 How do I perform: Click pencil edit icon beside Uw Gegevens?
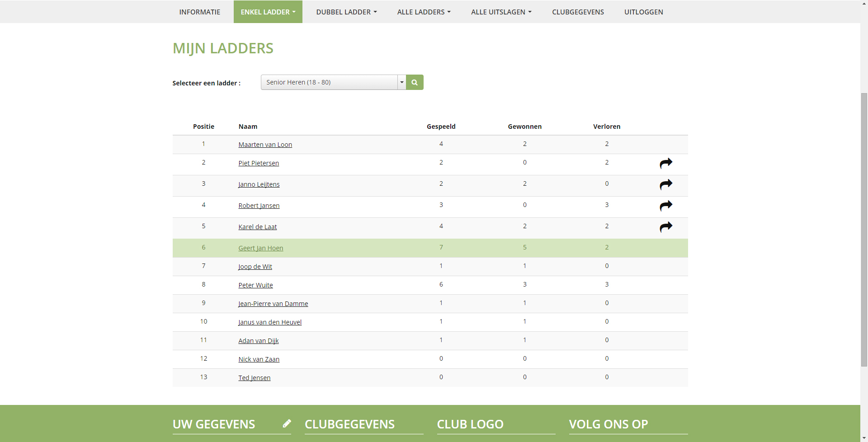pyautogui.click(x=287, y=423)
